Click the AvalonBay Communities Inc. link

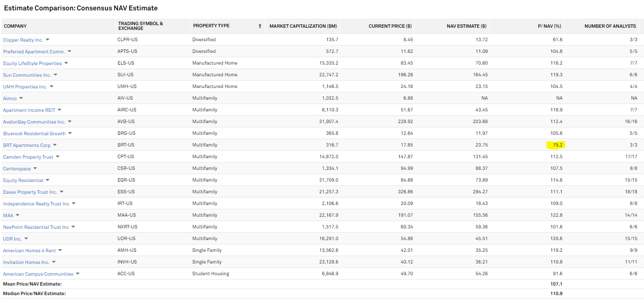[x=34, y=121]
